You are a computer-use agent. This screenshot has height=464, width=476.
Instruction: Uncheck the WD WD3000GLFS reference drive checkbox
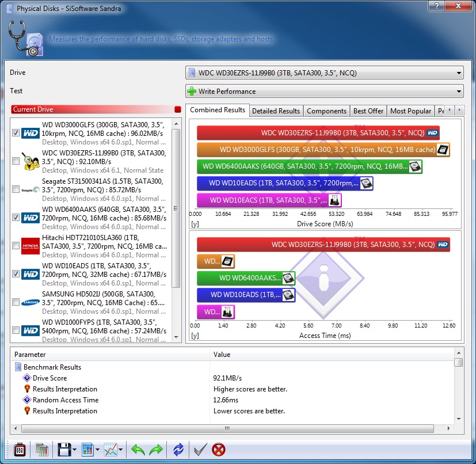pyautogui.click(x=16, y=133)
